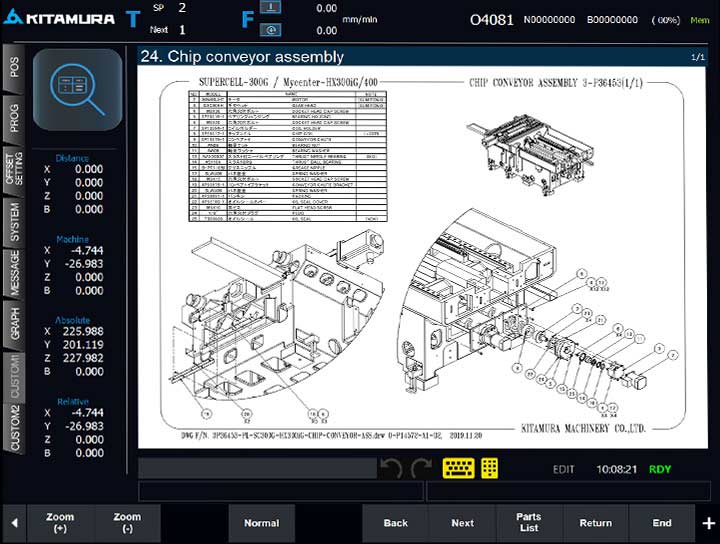This screenshot has height=544, width=720.
Task: Click the lower left message field
Action: [281, 491]
